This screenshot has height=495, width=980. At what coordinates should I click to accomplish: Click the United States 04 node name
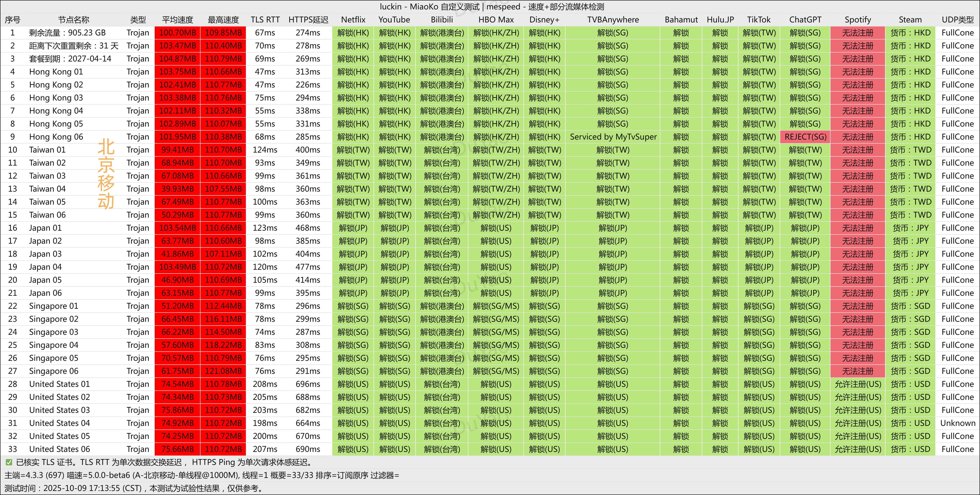coord(59,423)
